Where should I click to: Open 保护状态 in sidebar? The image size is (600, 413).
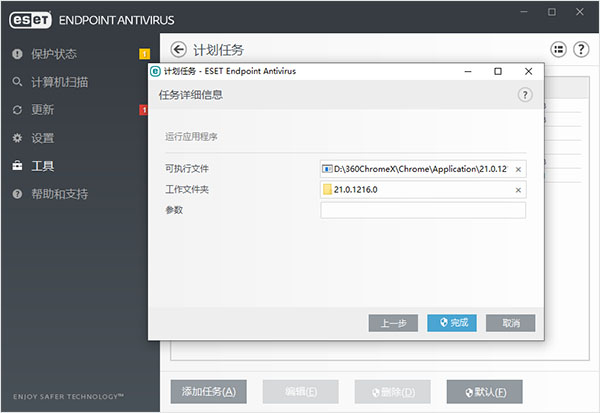pos(54,54)
